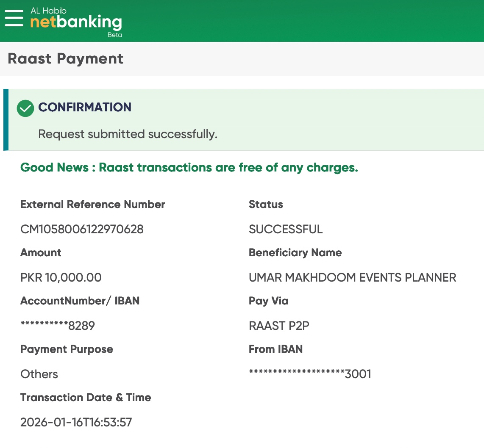Click the masked account number ending 8289

(58, 326)
